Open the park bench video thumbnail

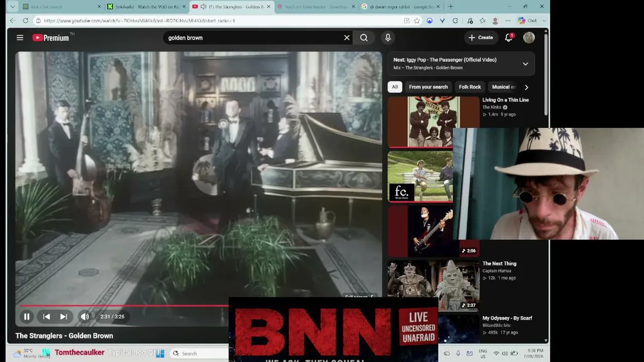421,176
